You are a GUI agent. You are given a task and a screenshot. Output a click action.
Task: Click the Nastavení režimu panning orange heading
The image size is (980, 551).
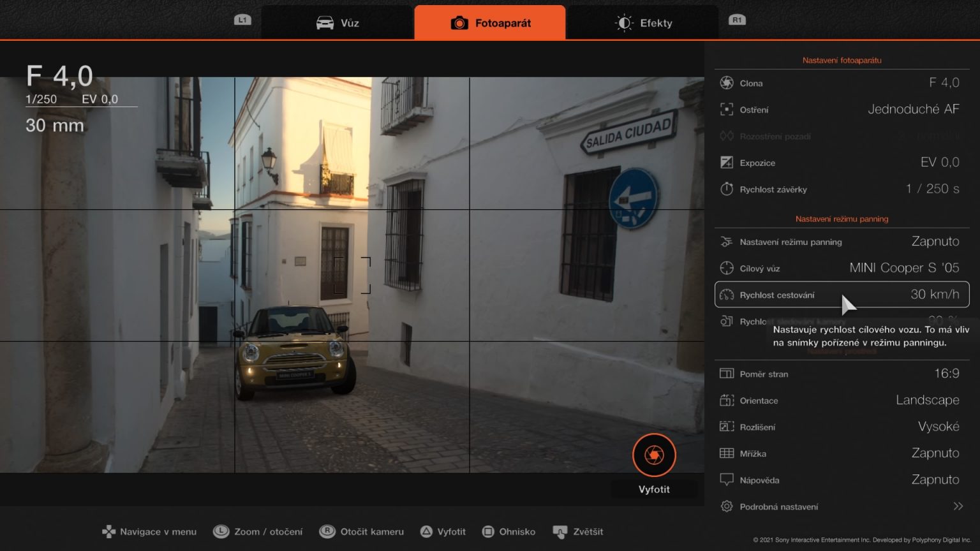pyautogui.click(x=842, y=219)
